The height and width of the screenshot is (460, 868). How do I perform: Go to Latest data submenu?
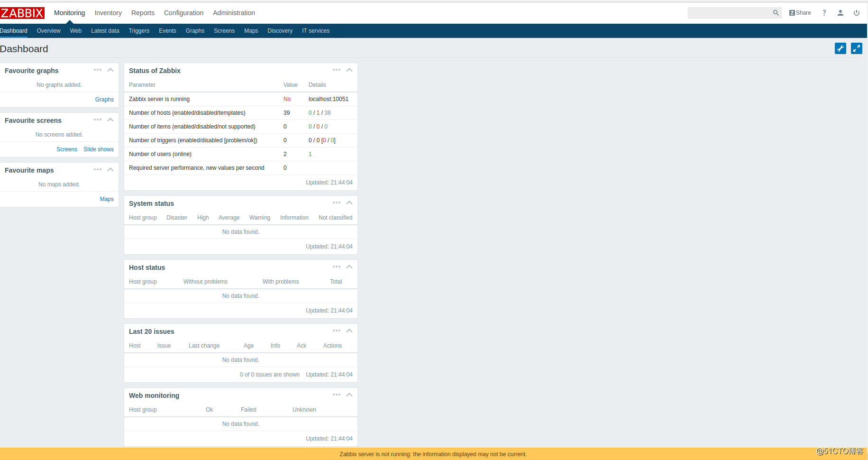tap(105, 31)
